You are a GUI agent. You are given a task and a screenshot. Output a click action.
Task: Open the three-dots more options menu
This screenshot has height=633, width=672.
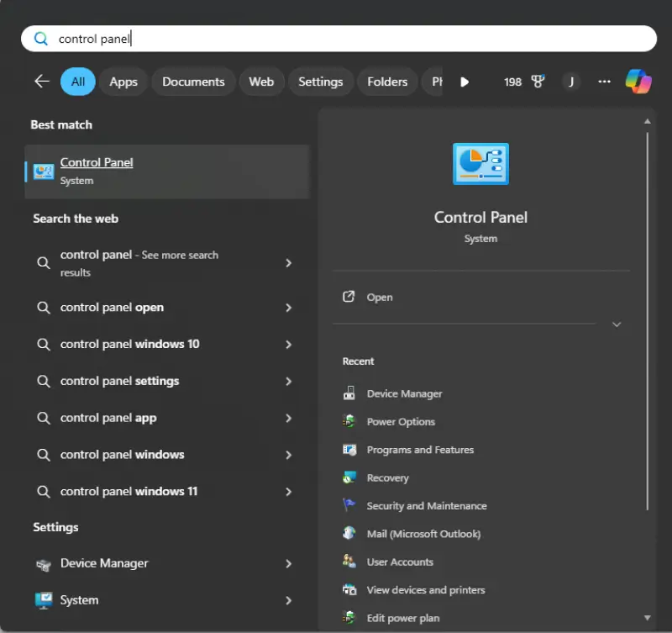[x=604, y=82]
